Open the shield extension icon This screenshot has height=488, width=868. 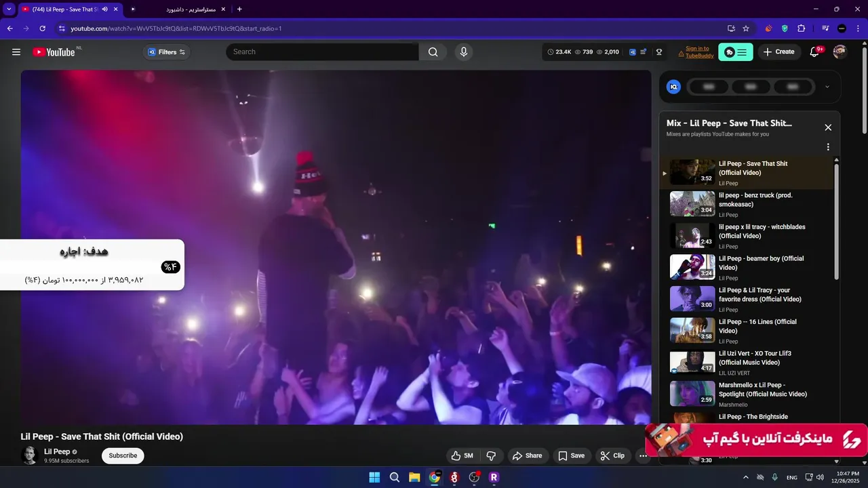coord(785,28)
